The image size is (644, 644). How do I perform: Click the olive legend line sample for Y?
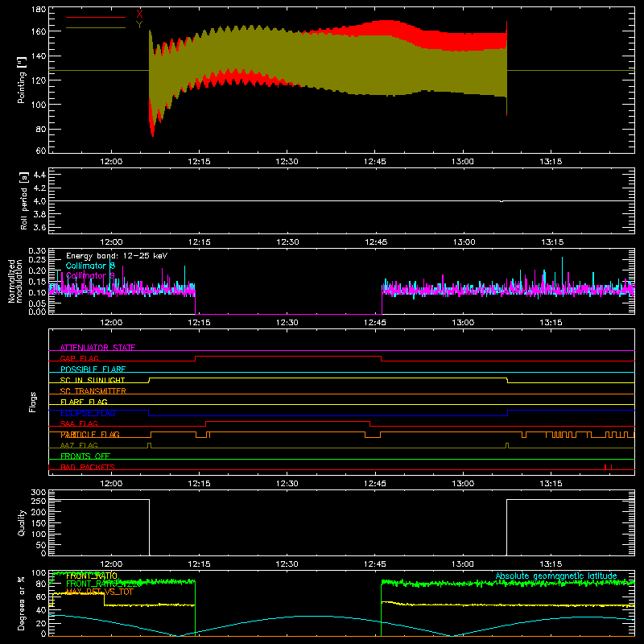click(96, 28)
